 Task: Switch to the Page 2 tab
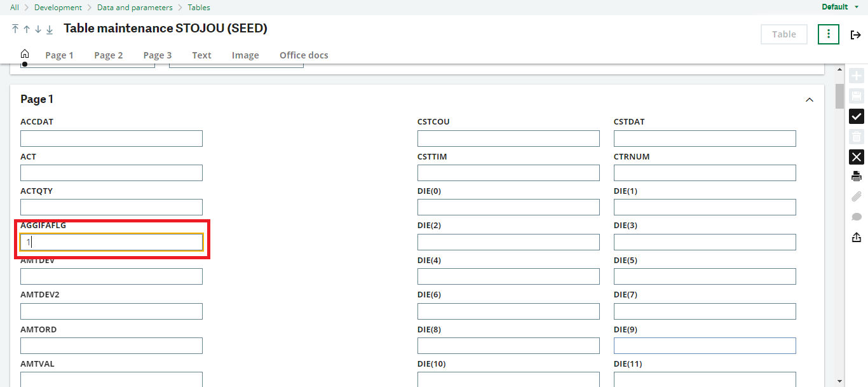click(x=108, y=55)
